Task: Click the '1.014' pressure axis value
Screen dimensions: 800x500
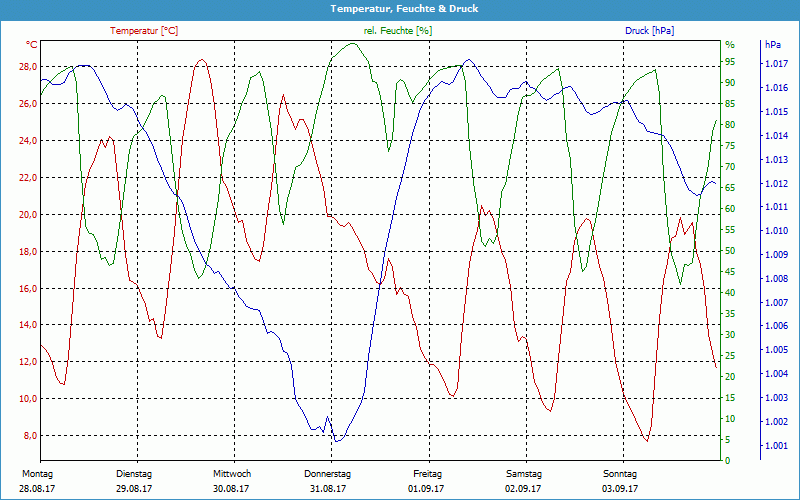Action: click(777, 136)
